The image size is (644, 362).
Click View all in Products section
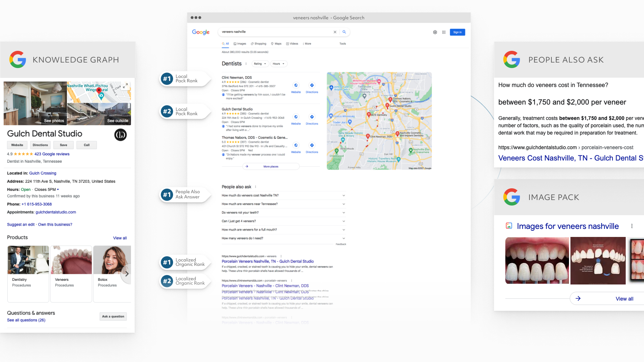click(x=120, y=238)
